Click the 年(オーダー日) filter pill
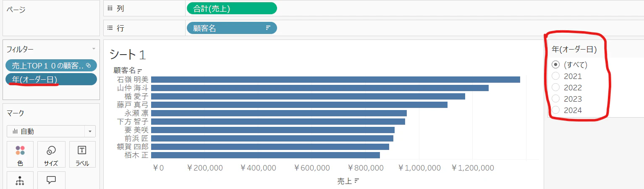This screenshot has height=189, width=644. (51, 79)
